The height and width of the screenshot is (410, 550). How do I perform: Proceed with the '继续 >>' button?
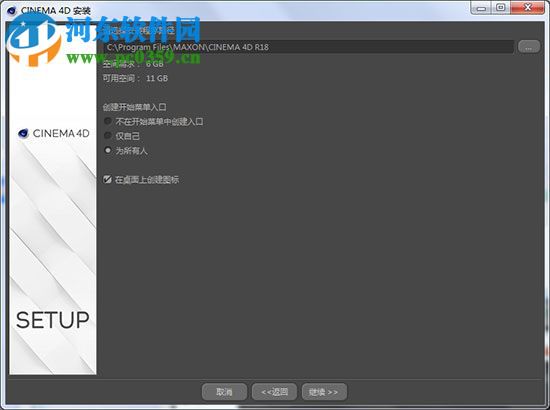pos(324,391)
